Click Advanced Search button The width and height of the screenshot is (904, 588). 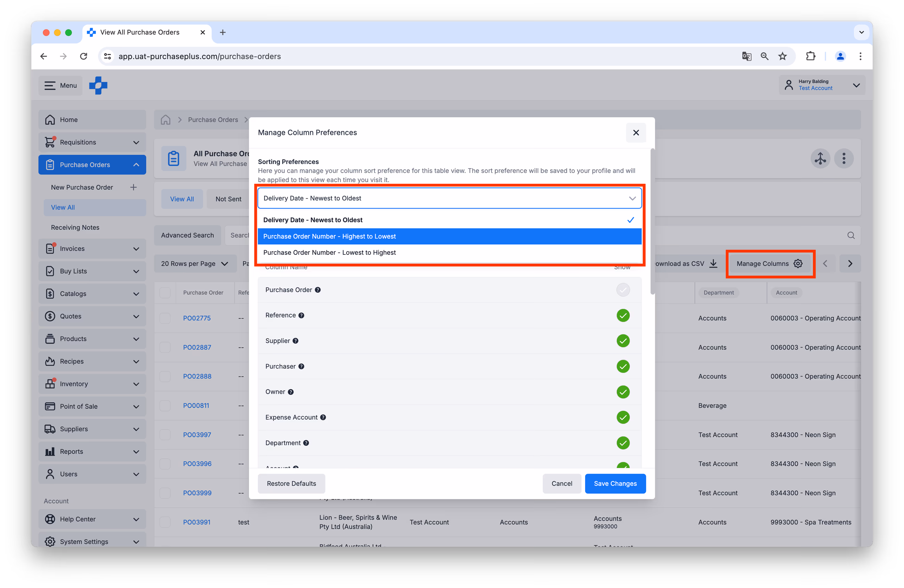pyautogui.click(x=188, y=235)
